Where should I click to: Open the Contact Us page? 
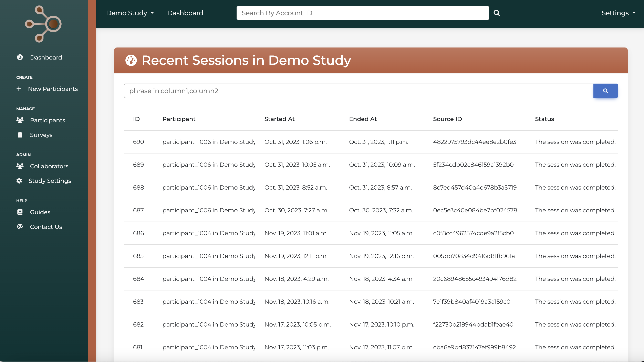pos(46,227)
